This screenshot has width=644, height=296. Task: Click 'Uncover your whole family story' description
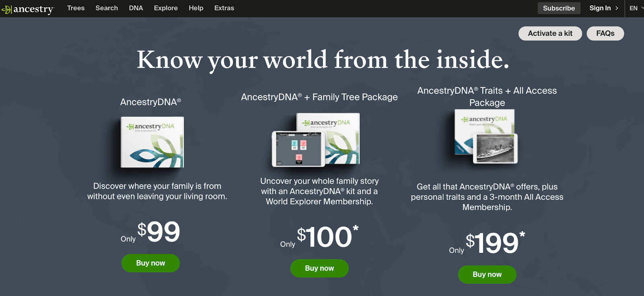pos(320,191)
